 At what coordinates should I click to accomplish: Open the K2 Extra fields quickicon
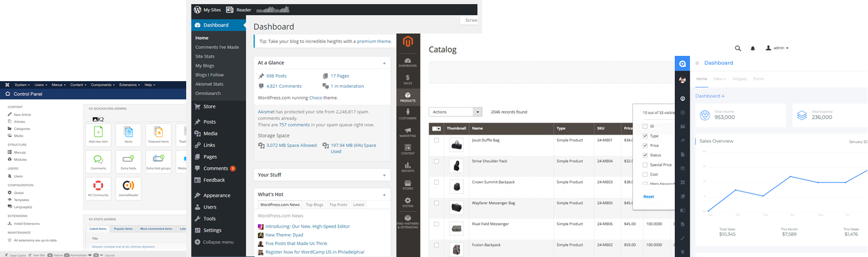(128, 162)
